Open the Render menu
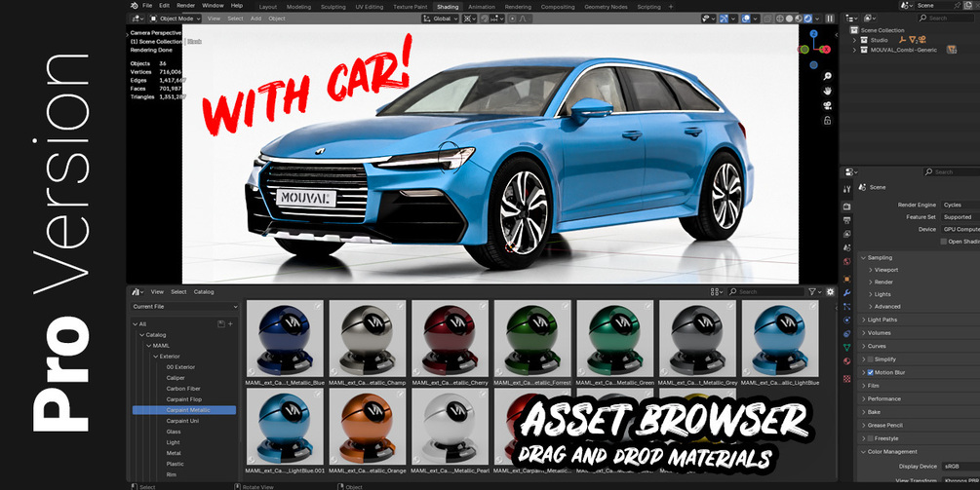 click(x=185, y=6)
